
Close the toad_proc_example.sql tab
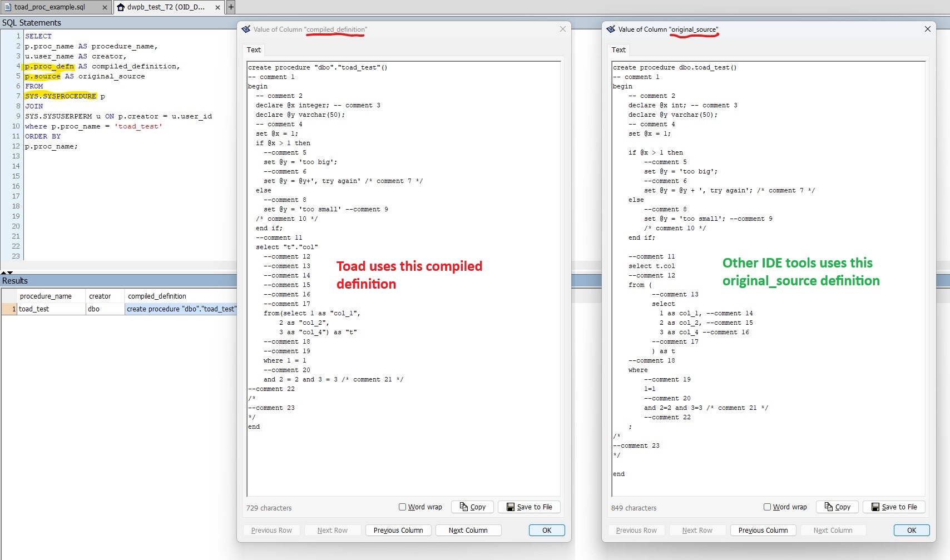(x=105, y=7)
